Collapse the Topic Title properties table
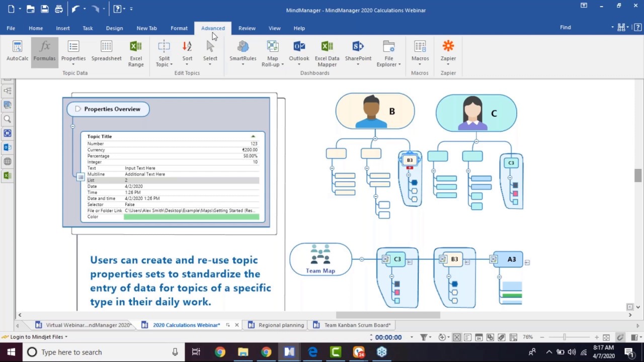644x362 pixels. [253, 136]
